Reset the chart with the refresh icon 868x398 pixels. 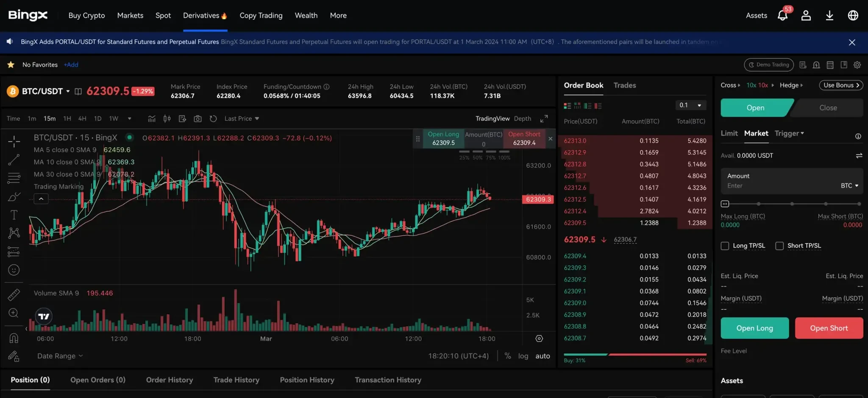[213, 119]
